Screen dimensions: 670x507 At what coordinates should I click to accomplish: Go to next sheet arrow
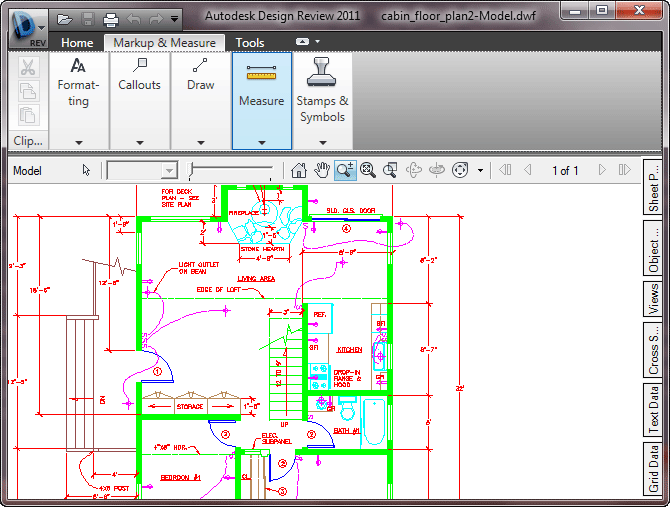click(x=602, y=170)
